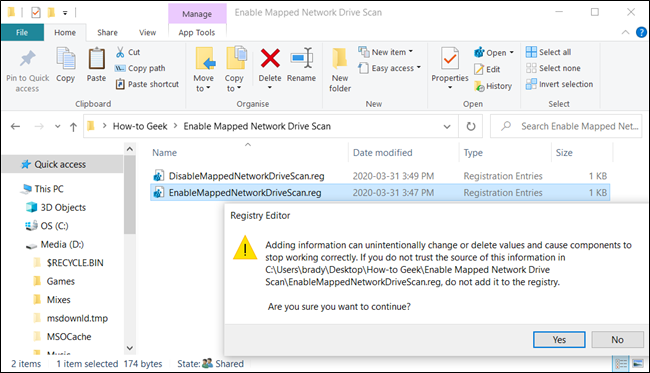Open the App Tools tab
The image size is (650, 373).
197,32
